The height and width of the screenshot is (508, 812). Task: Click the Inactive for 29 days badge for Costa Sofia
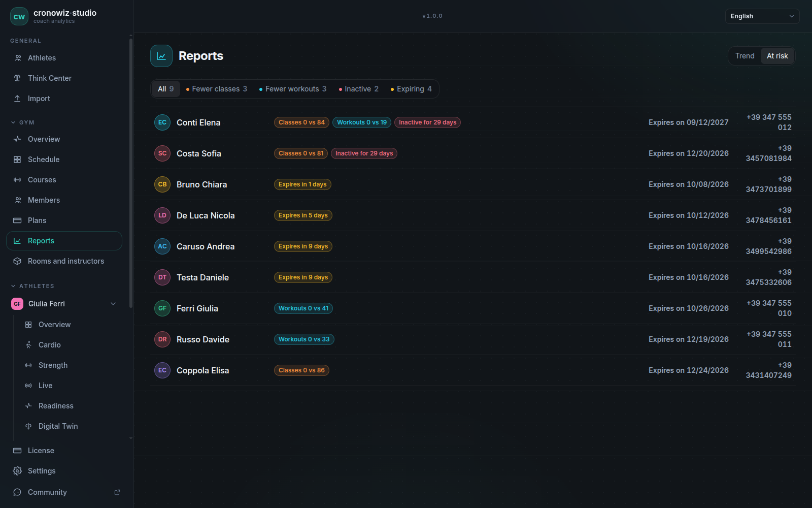(x=364, y=153)
